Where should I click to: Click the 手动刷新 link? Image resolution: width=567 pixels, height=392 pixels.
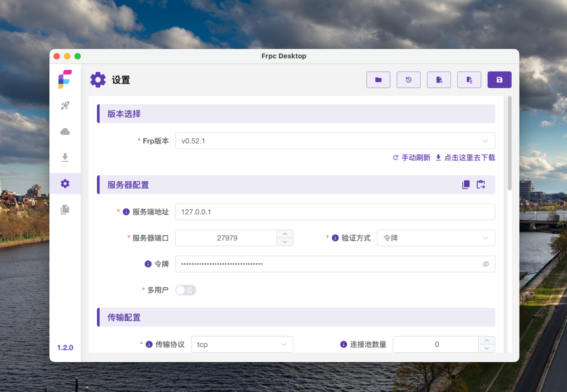(x=412, y=158)
